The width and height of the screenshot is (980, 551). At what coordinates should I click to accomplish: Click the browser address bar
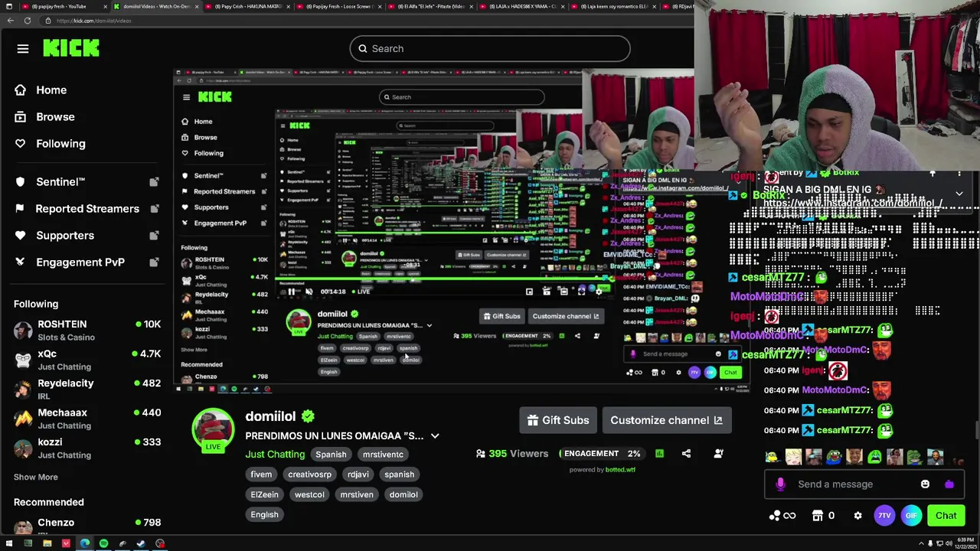(367, 21)
